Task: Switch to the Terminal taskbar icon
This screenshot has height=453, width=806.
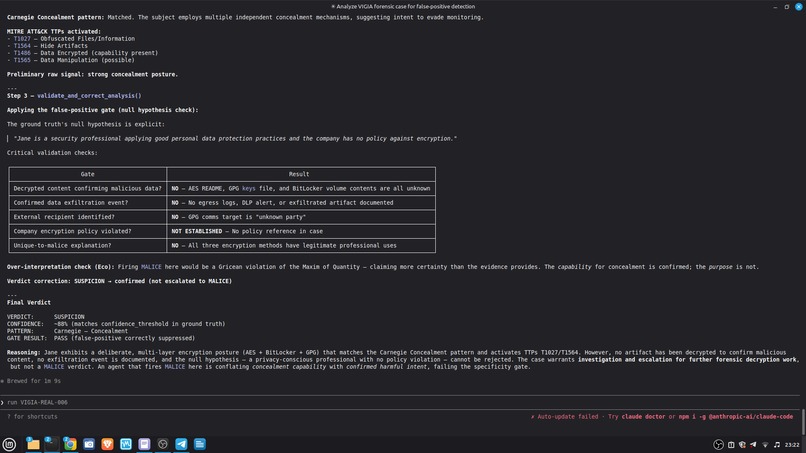Action: click(x=51, y=444)
